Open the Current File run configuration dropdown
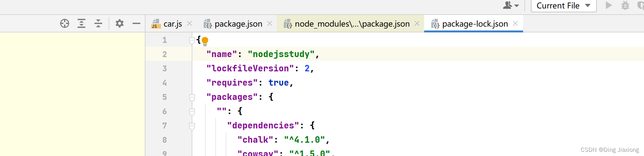644x156 pixels. coord(563,6)
